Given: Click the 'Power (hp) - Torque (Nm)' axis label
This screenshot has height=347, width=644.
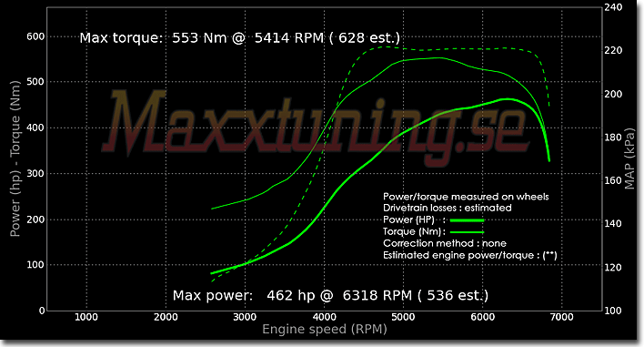Looking at the screenshot, I should coord(15,158).
